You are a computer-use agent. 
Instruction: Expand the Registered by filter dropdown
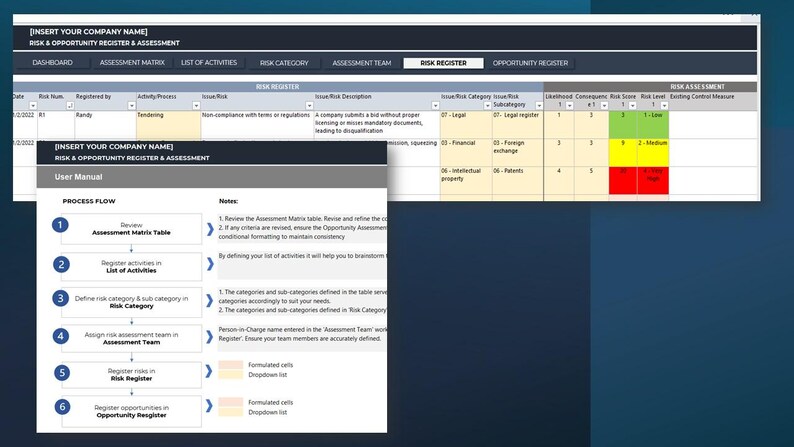[x=132, y=105]
